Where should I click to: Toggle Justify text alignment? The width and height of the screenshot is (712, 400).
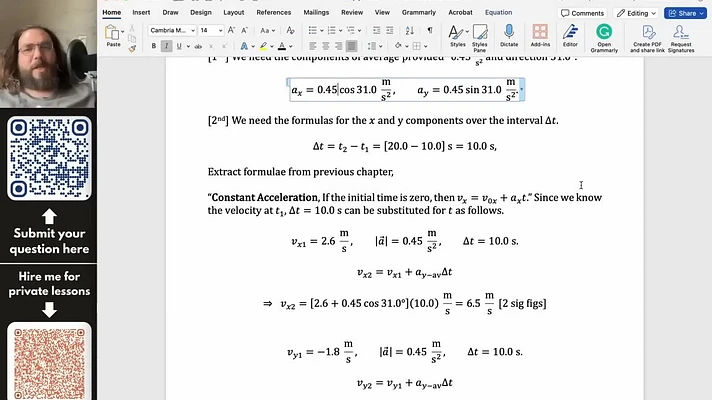coord(351,46)
